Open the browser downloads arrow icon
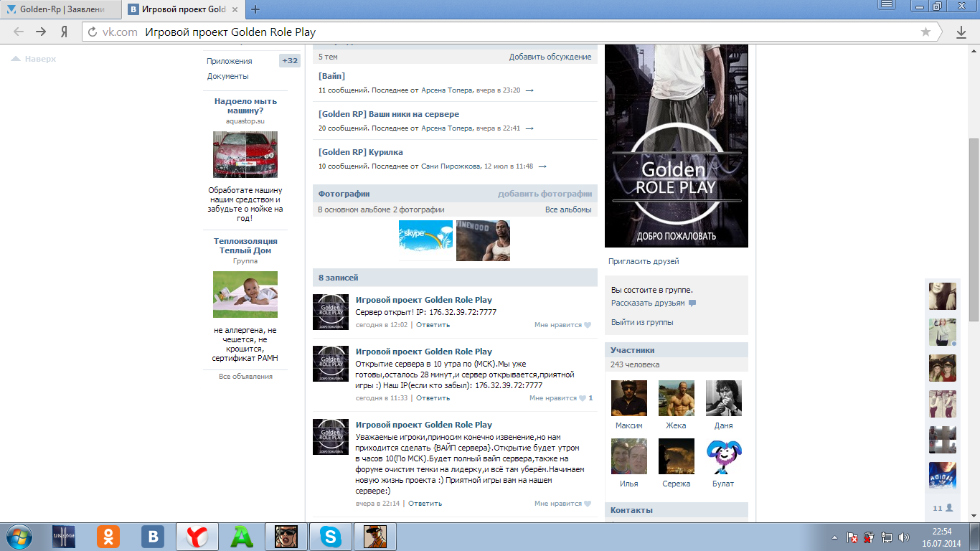Image resolution: width=980 pixels, height=551 pixels. (x=961, y=32)
